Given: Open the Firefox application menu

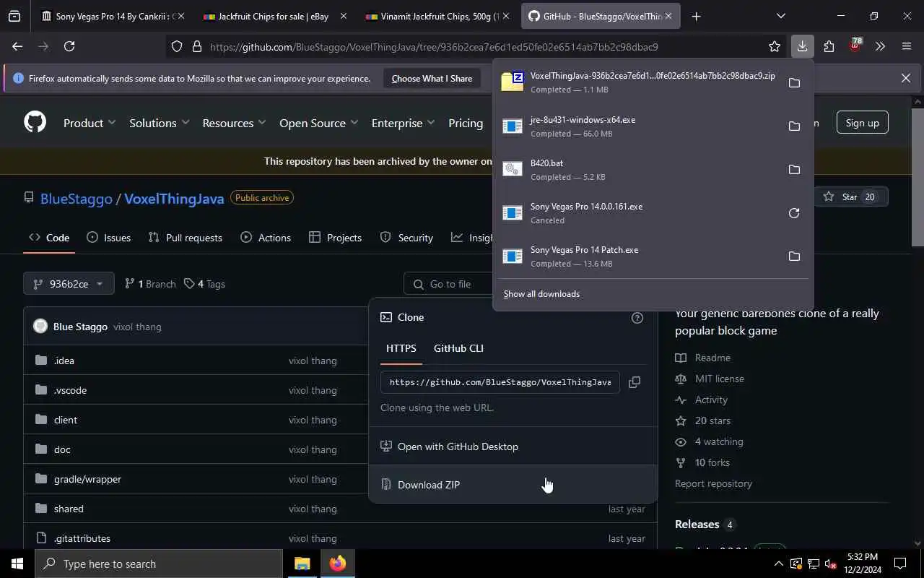Looking at the screenshot, I should [907, 46].
